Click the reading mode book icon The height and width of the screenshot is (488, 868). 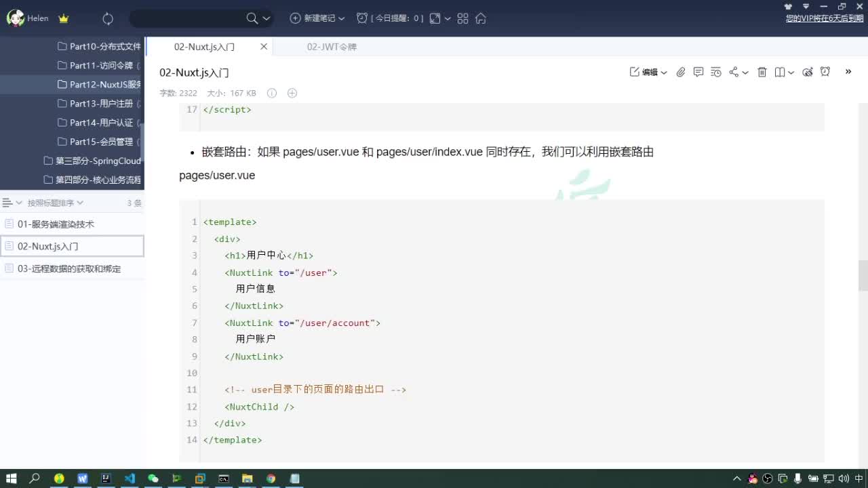pos(780,72)
